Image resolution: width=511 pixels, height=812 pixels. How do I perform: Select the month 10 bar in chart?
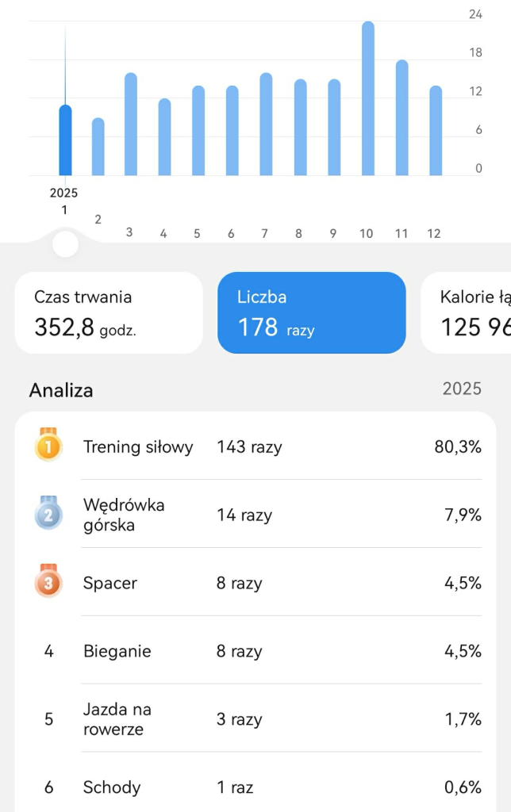368,99
